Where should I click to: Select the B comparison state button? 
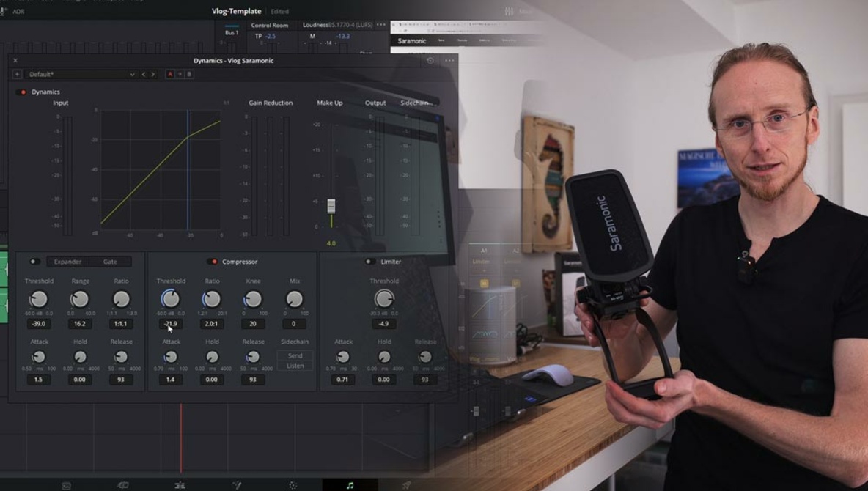[189, 74]
